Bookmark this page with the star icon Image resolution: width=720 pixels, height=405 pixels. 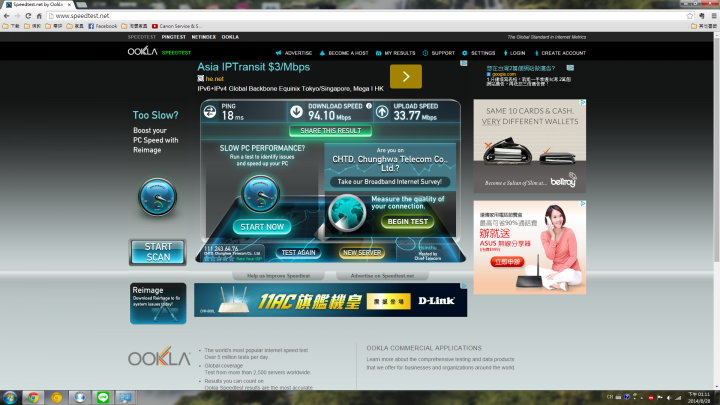(690, 16)
